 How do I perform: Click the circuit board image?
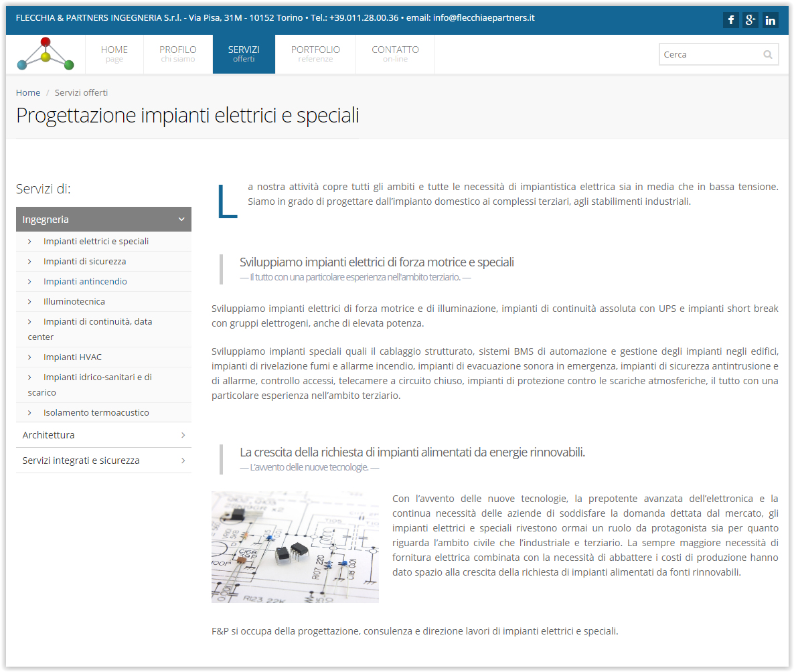[x=295, y=547]
